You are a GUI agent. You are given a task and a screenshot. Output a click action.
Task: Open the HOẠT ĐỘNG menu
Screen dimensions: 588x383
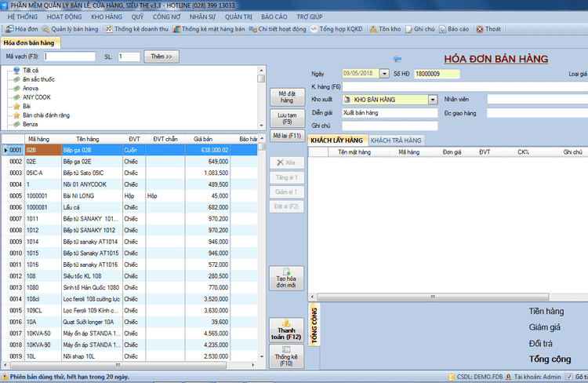click(64, 17)
